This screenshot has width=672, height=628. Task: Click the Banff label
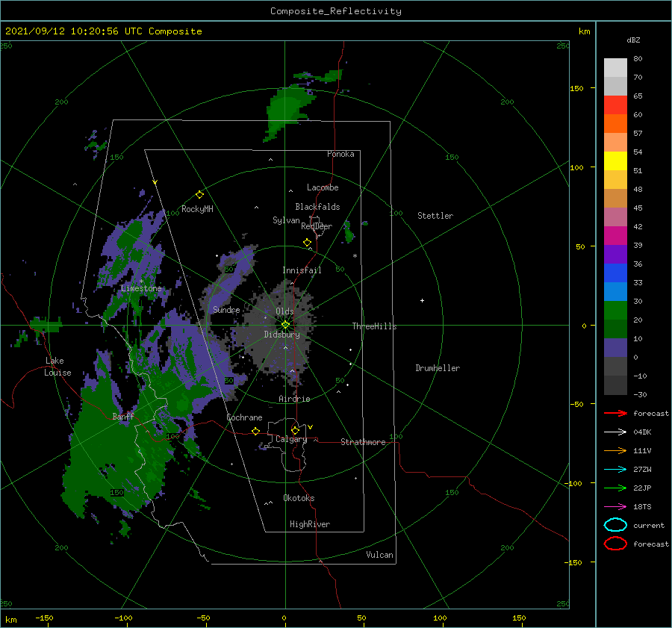coord(123,416)
